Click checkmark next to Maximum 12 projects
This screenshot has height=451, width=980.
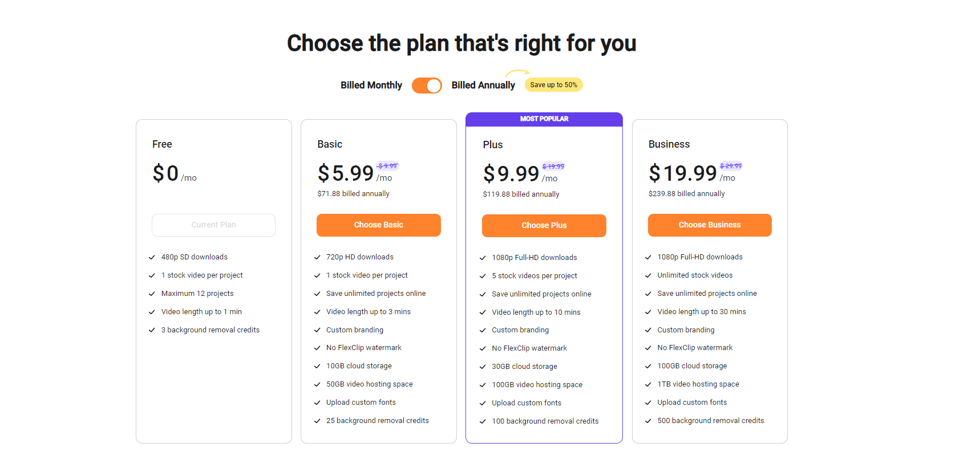click(x=152, y=294)
